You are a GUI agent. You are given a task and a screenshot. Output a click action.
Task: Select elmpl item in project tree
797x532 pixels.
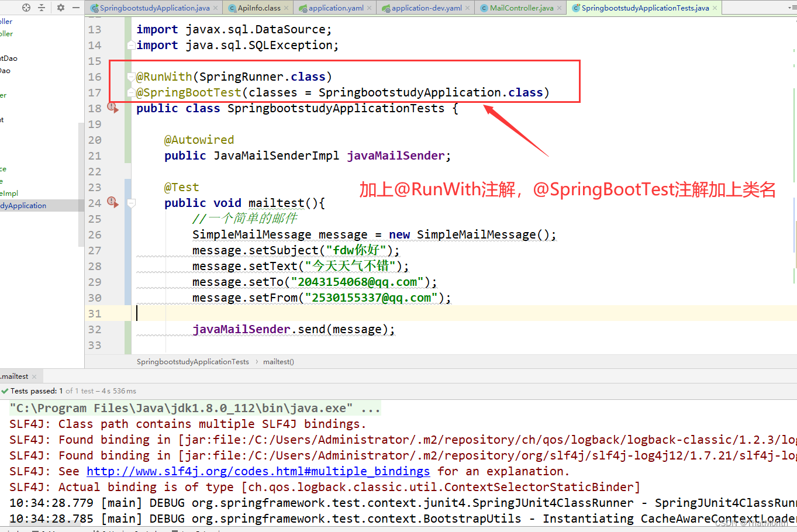tap(9, 194)
